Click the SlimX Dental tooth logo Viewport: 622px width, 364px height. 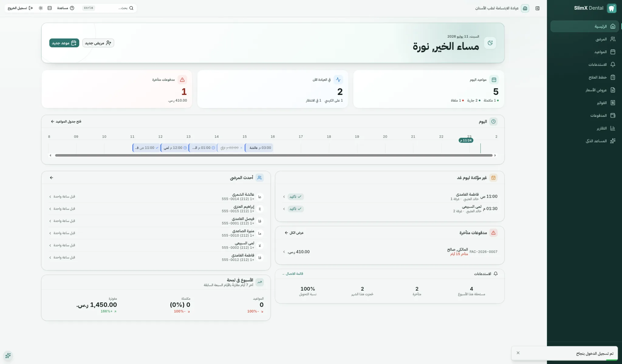[x=611, y=8]
